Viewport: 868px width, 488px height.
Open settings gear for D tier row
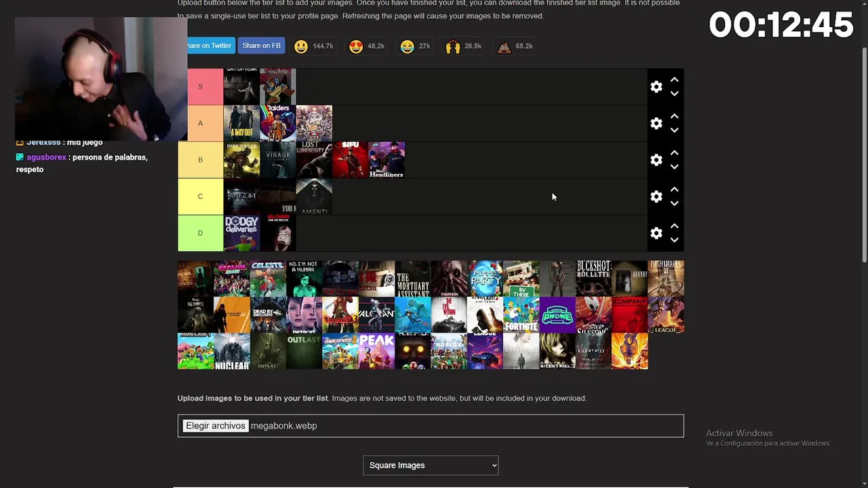[x=656, y=233]
